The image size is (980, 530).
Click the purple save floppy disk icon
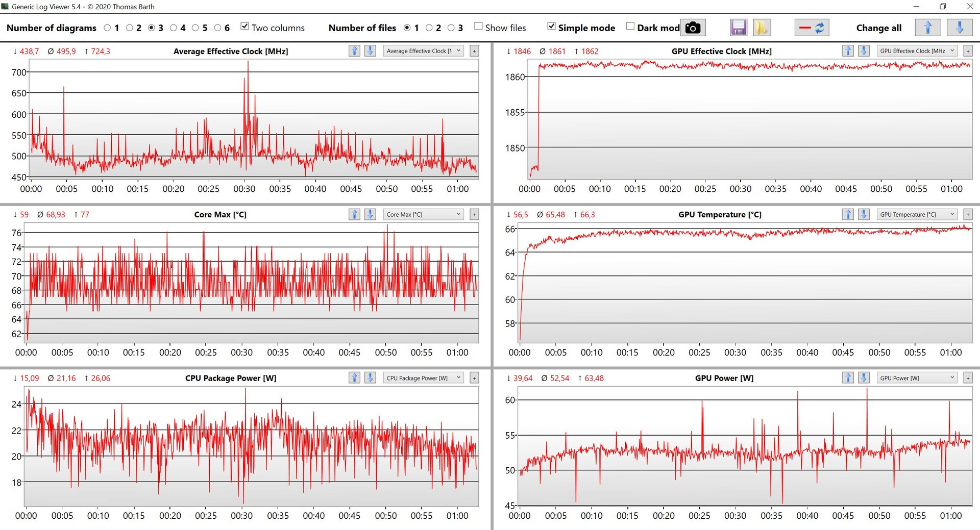click(x=738, y=28)
